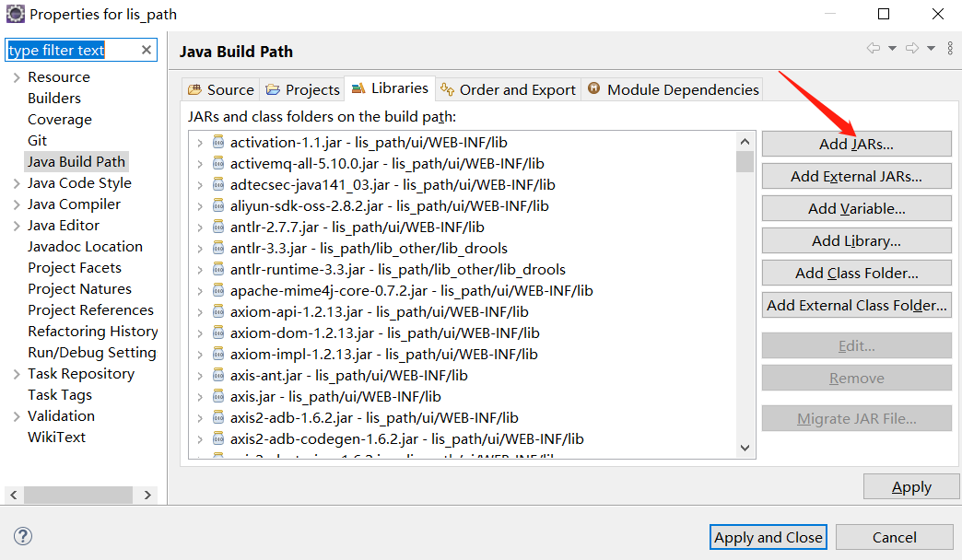
Task: Click the Add JARs... button
Action: coord(856,144)
